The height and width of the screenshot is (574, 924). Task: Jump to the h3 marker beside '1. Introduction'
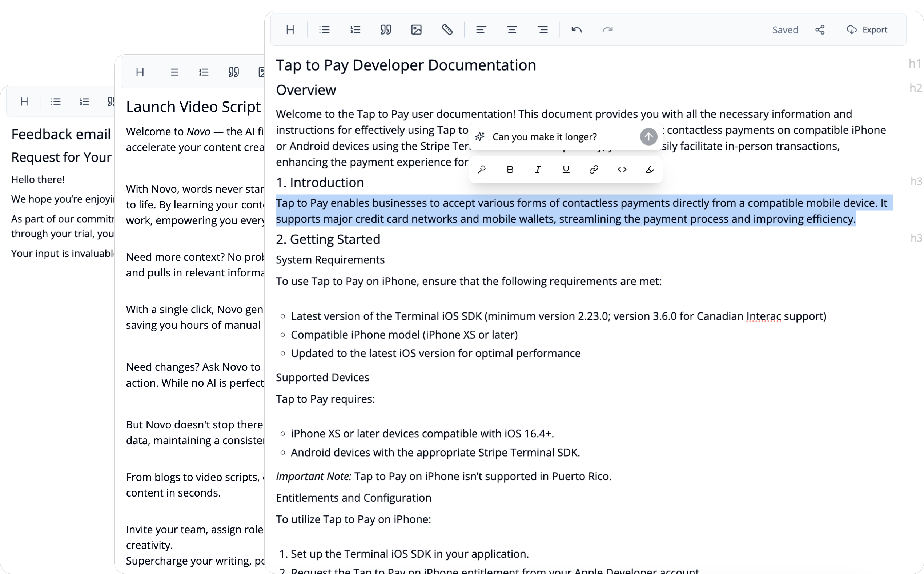(x=916, y=181)
